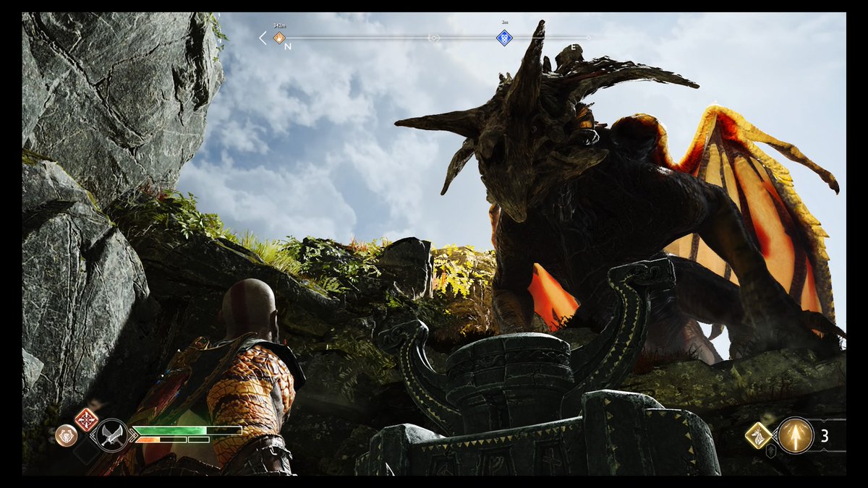The width and height of the screenshot is (868, 488).
Task: Click the orange flame objective marker on compass
Action: (279, 38)
